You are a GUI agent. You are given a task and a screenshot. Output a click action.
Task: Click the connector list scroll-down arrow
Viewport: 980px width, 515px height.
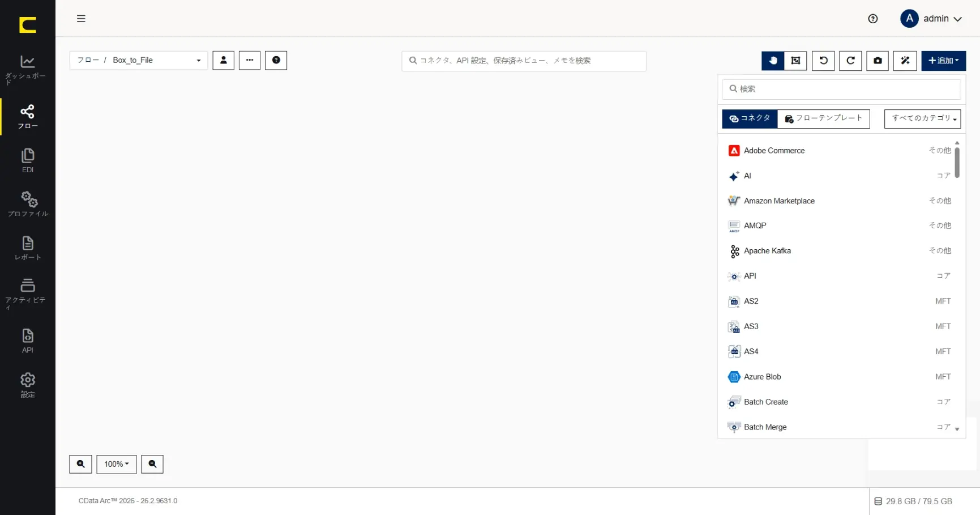pyautogui.click(x=957, y=429)
